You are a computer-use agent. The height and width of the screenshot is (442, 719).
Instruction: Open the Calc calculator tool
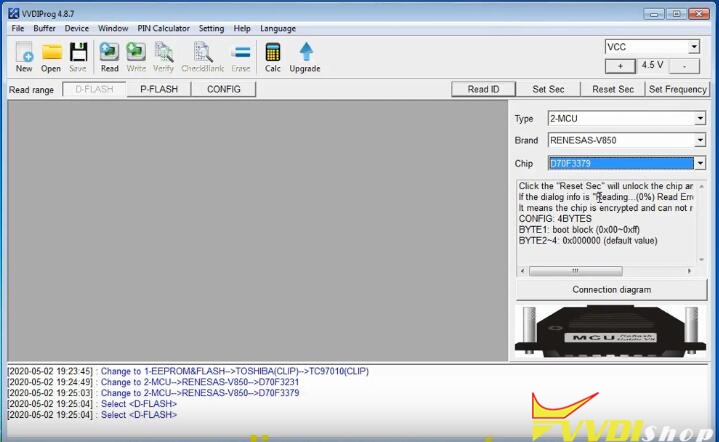[x=272, y=57]
